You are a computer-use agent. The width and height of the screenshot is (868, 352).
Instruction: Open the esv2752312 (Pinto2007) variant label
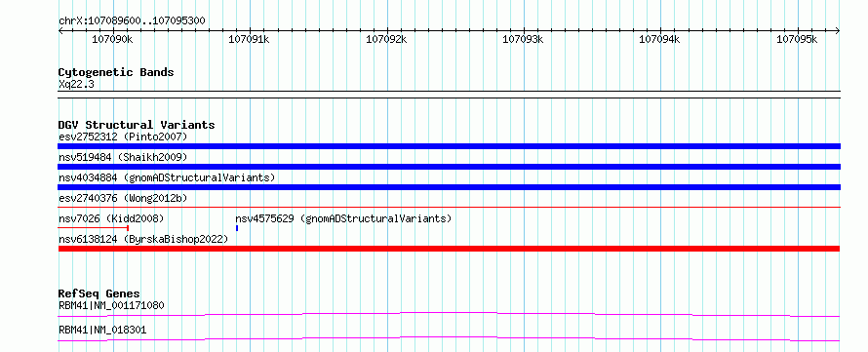click(x=123, y=137)
